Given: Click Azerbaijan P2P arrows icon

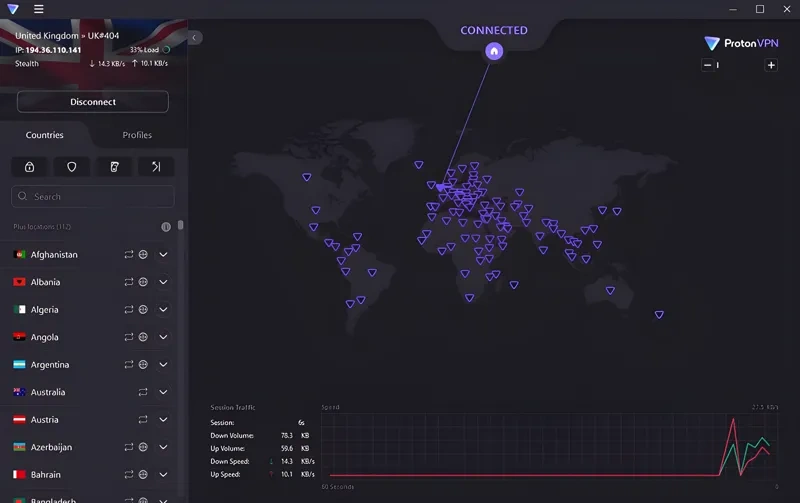Looking at the screenshot, I should click(x=129, y=447).
